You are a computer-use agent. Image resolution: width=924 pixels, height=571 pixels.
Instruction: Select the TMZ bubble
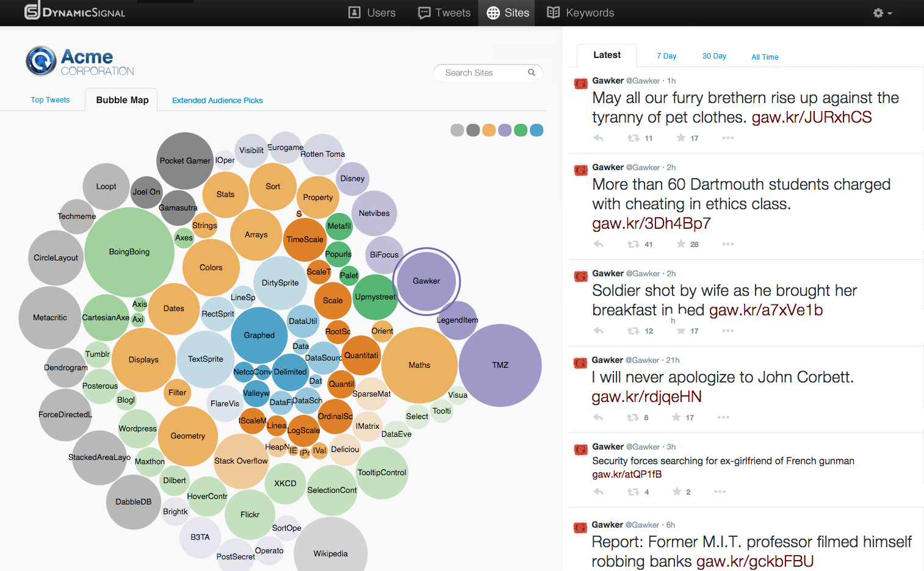(x=500, y=365)
